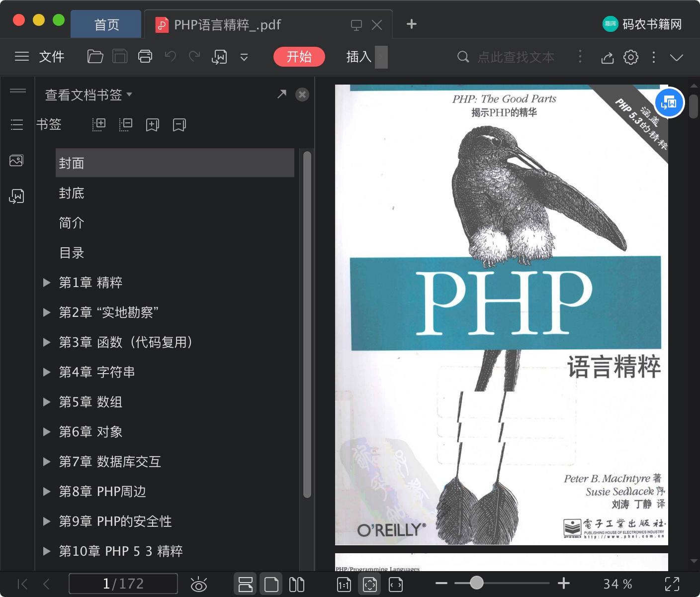Viewport: 700px width, 597px height.
Task: Click the page number field 1/172
Action: pyautogui.click(x=123, y=584)
